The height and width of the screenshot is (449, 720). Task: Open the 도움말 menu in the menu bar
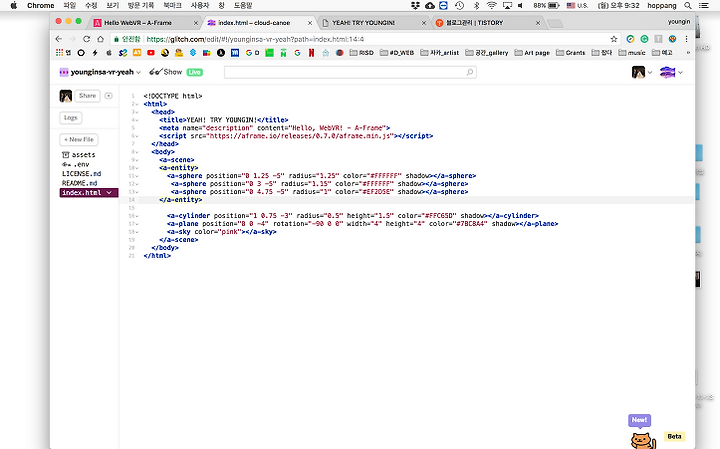pyautogui.click(x=243, y=6)
